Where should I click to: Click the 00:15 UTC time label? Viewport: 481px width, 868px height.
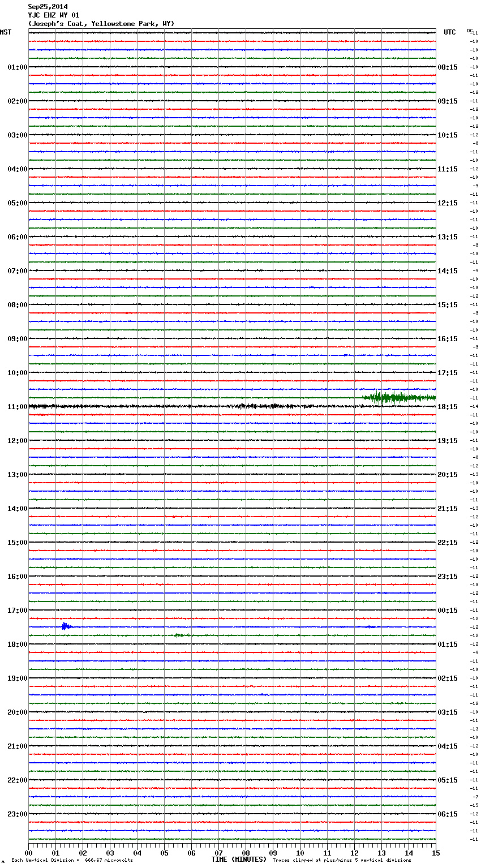(448, 611)
